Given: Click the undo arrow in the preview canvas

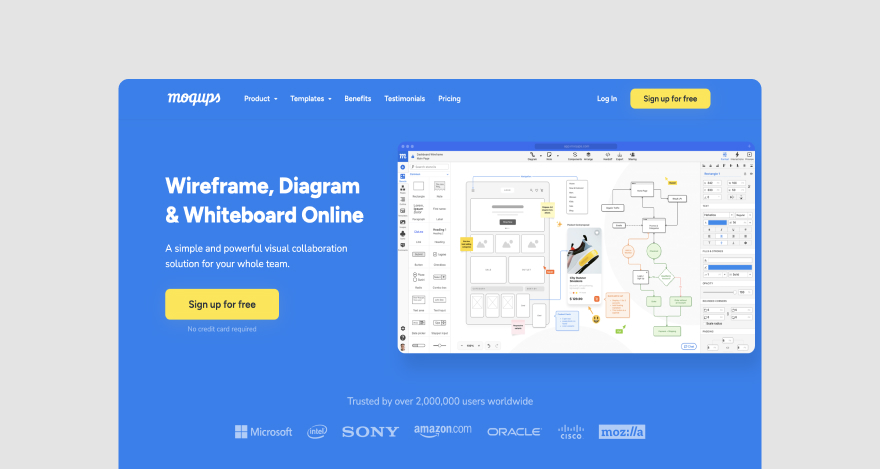Looking at the screenshot, I should [489, 346].
